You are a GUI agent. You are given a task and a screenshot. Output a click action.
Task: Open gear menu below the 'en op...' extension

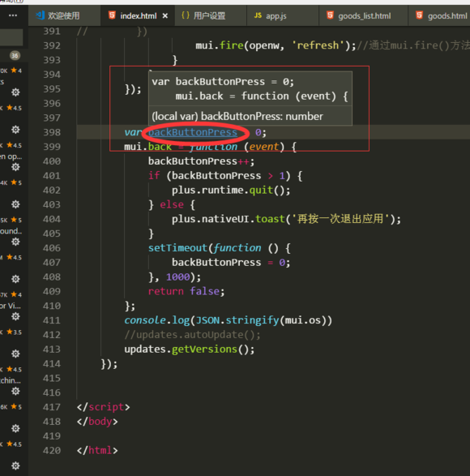coord(15,167)
